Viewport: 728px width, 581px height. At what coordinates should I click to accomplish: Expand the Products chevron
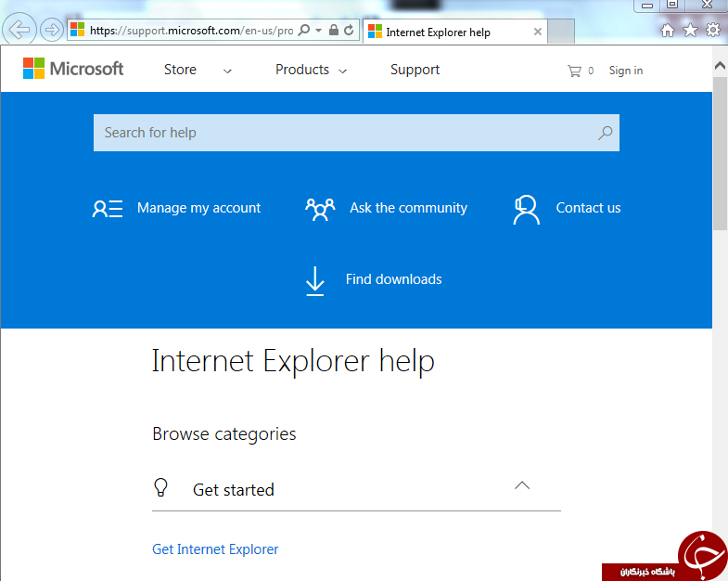click(x=342, y=71)
